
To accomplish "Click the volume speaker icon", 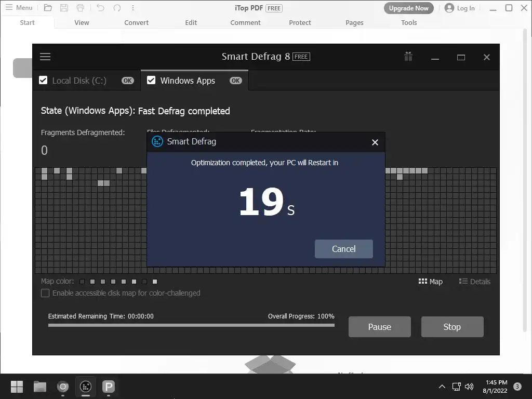I will (x=469, y=387).
